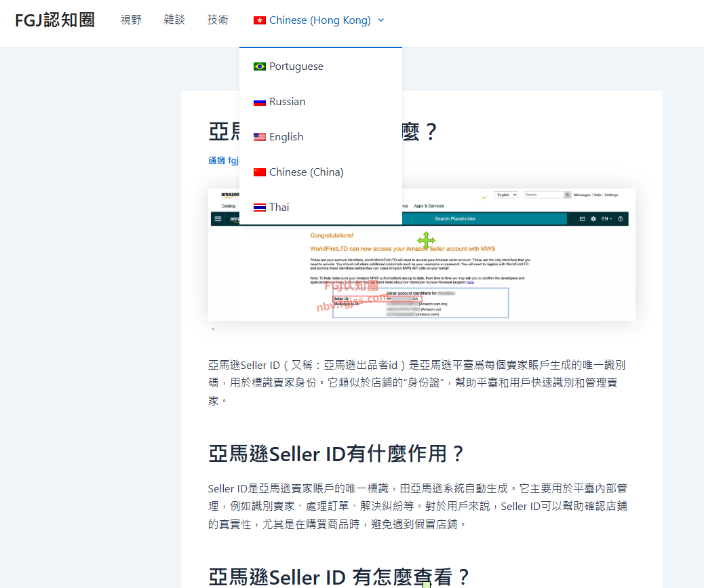Image resolution: width=704 pixels, height=588 pixels.
Task: Open the Chinese (Hong Kong) language selector
Action: (319, 20)
